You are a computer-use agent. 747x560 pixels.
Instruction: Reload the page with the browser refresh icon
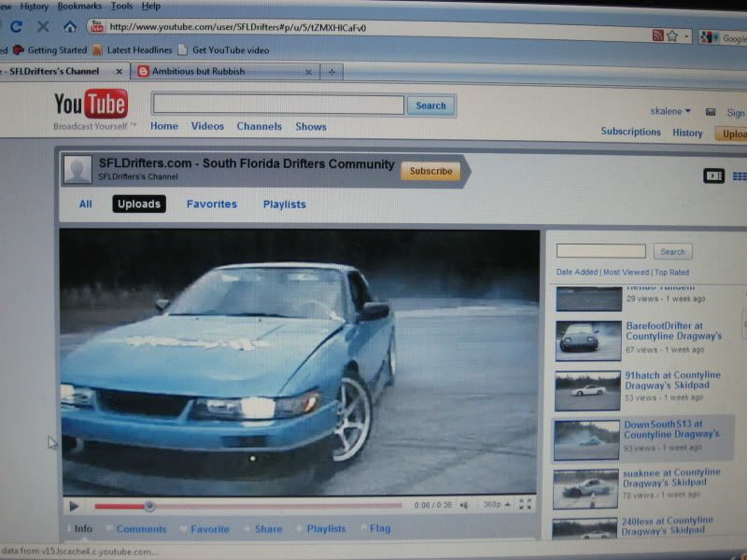click(17, 26)
